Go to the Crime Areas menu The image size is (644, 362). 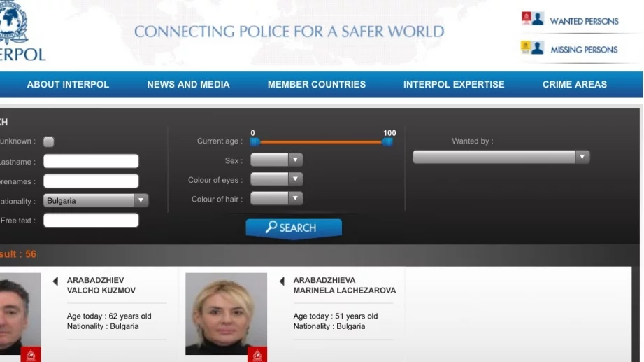(x=574, y=84)
